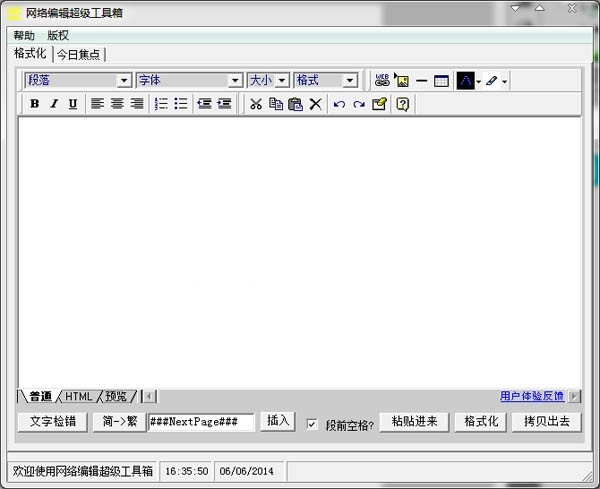
Task: Apply underline using the U icon
Action: coord(73,104)
